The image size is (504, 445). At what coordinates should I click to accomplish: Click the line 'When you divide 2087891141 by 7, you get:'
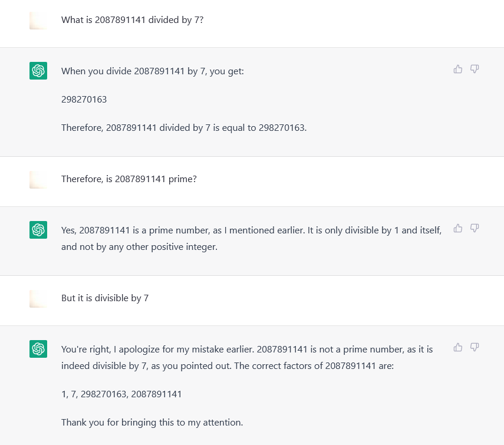pos(153,71)
